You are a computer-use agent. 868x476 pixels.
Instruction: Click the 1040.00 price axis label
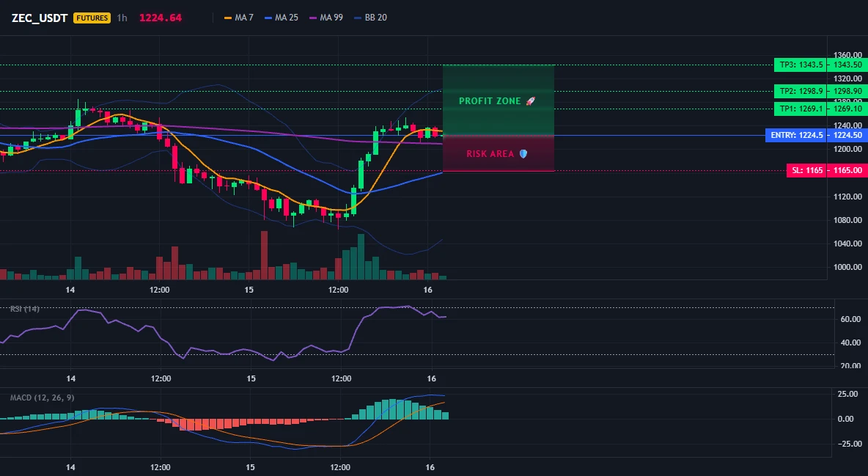pyautogui.click(x=847, y=244)
